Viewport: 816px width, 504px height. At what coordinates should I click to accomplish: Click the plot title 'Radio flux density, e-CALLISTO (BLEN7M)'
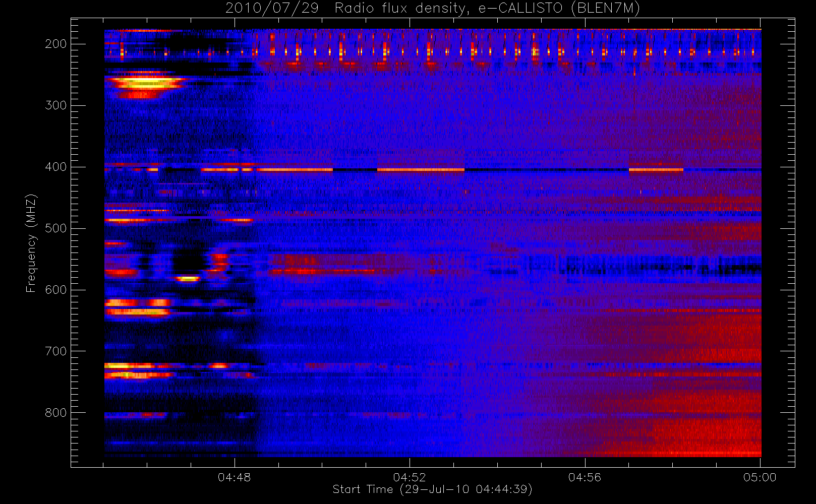pos(487,8)
